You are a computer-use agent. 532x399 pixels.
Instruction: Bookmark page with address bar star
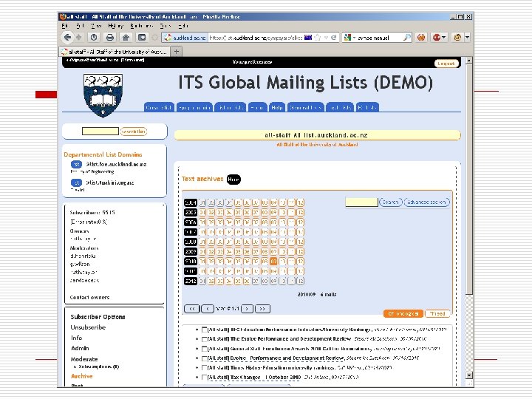click(x=318, y=38)
